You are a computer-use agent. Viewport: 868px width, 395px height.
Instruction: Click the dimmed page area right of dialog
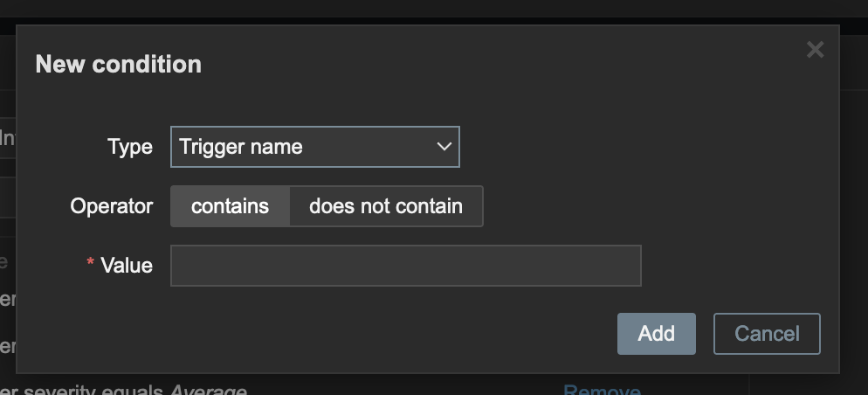pos(853,218)
